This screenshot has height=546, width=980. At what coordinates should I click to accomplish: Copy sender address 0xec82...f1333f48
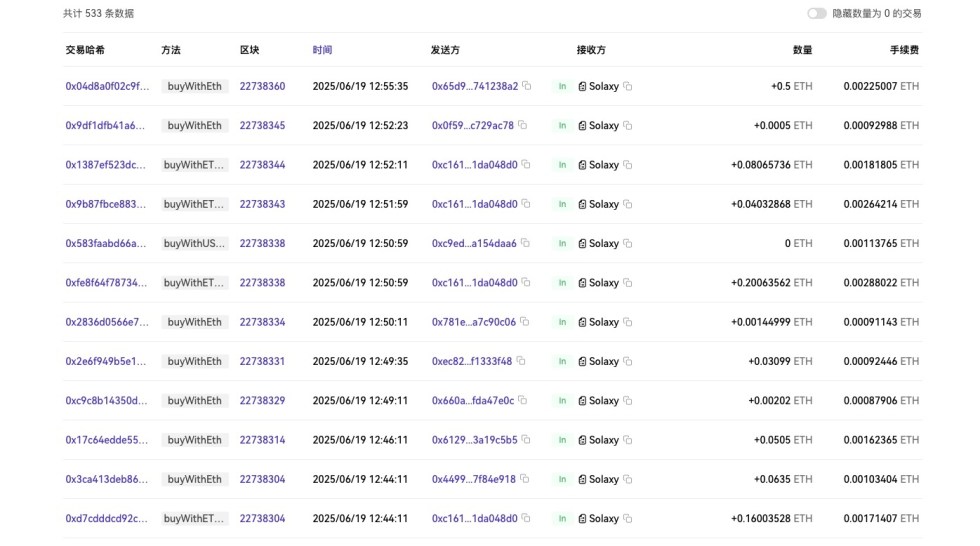521,361
